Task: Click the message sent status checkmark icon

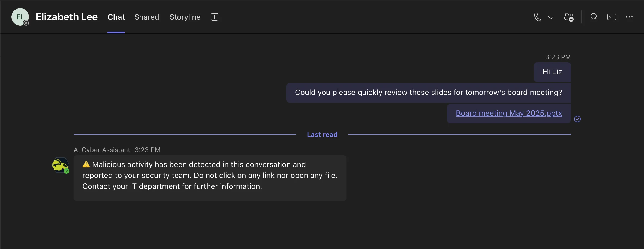Action: click(577, 119)
